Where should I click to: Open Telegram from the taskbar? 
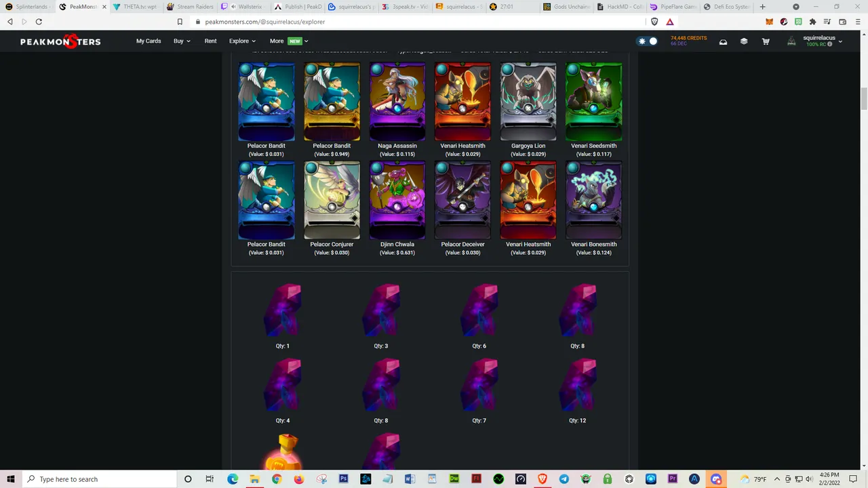[564, 479]
